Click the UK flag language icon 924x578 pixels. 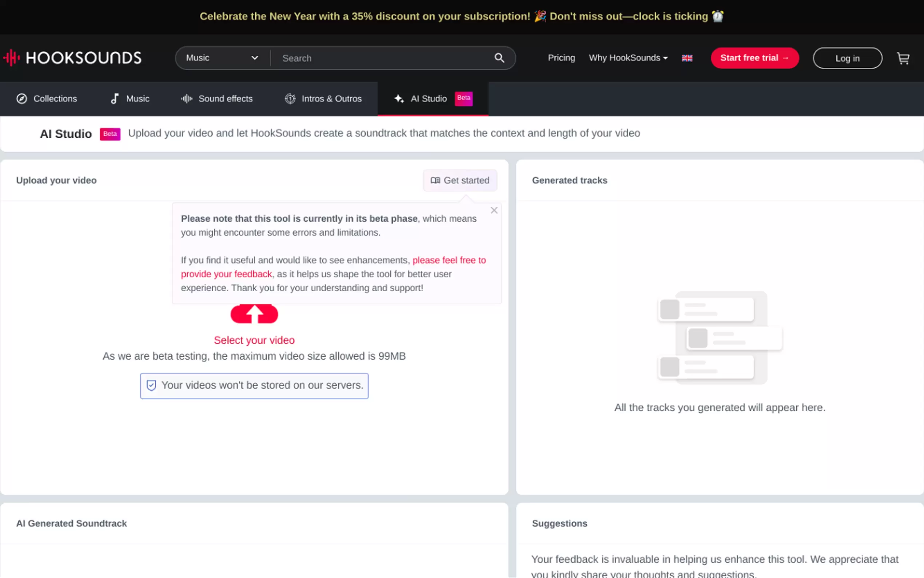click(687, 58)
